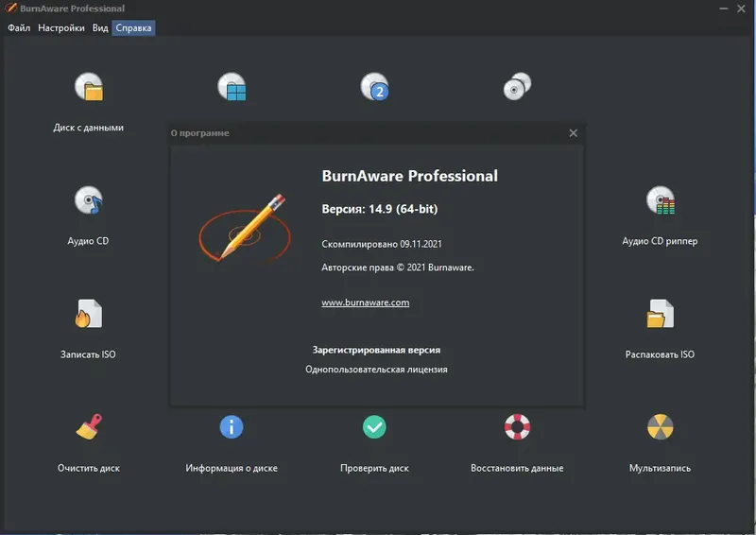
Task: Open the Справка menu
Action: pyautogui.click(x=133, y=28)
